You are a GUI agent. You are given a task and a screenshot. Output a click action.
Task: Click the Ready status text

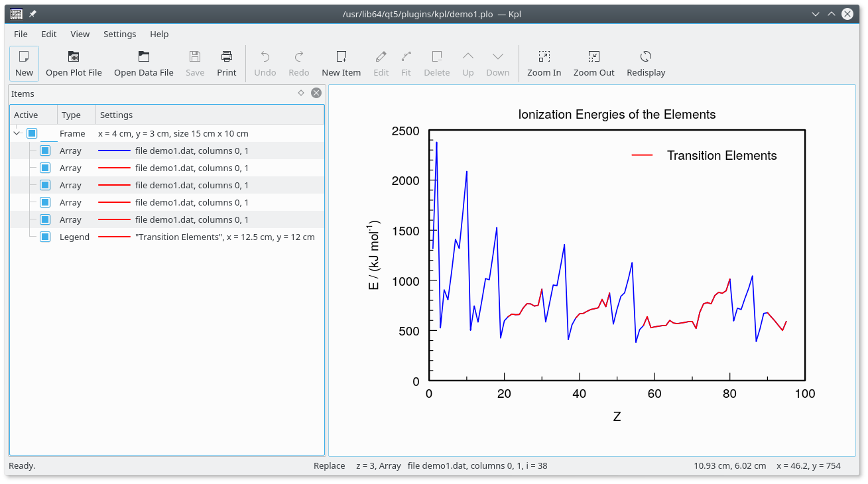tap(22, 465)
